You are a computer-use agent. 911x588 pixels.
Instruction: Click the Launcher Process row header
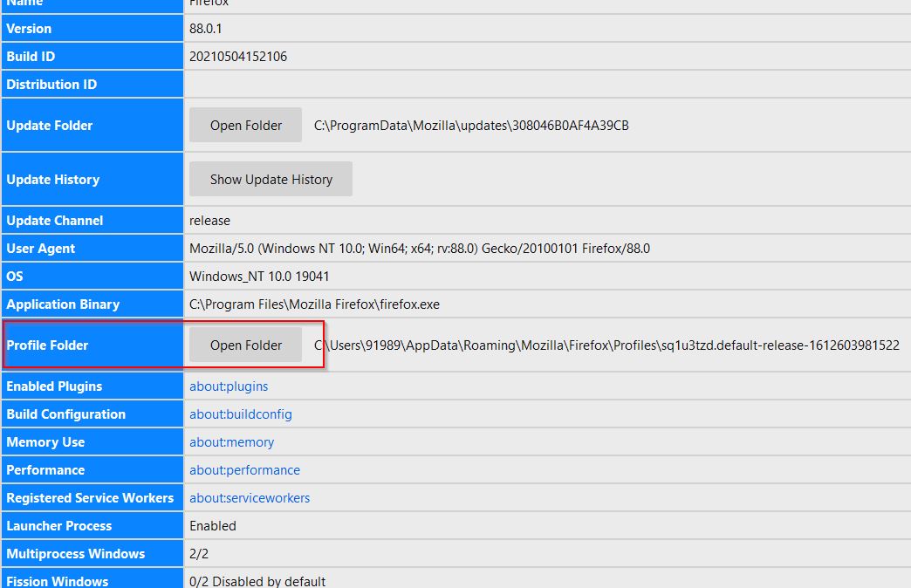tap(92, 525)
